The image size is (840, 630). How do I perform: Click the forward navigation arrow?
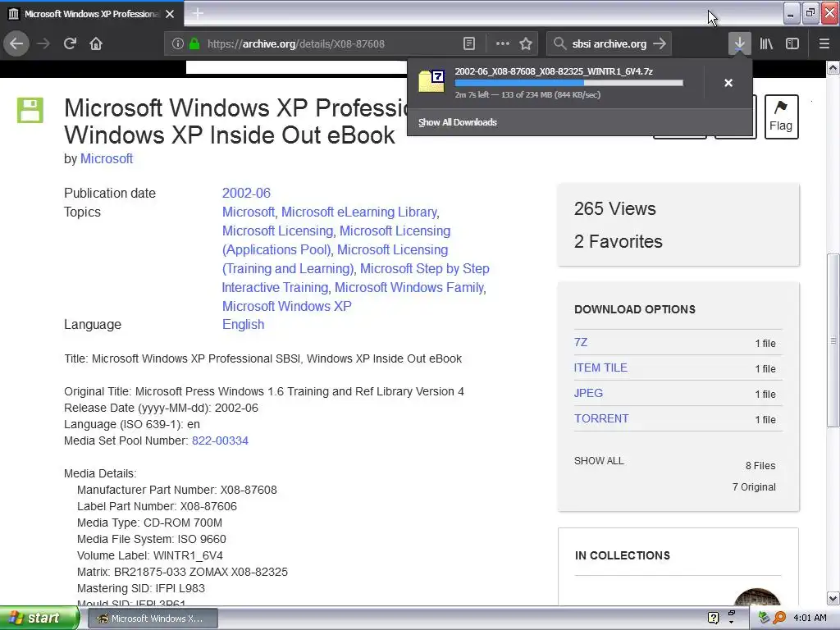pyautogui.click(x=43, y=43)
